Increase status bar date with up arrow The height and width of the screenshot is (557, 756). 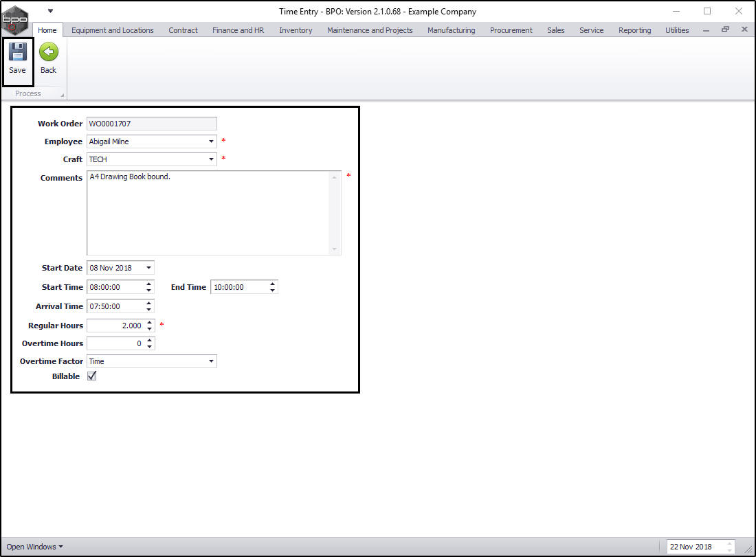pos(729,544)
